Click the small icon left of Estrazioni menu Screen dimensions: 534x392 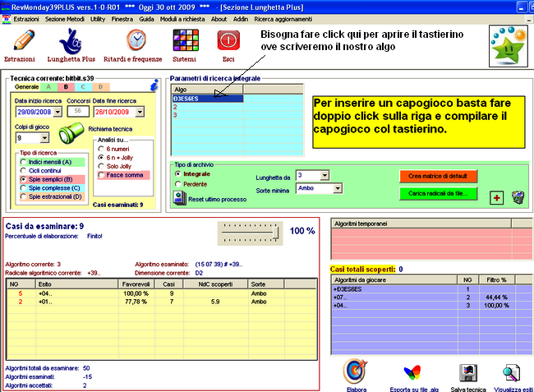(x=6, y=19)
